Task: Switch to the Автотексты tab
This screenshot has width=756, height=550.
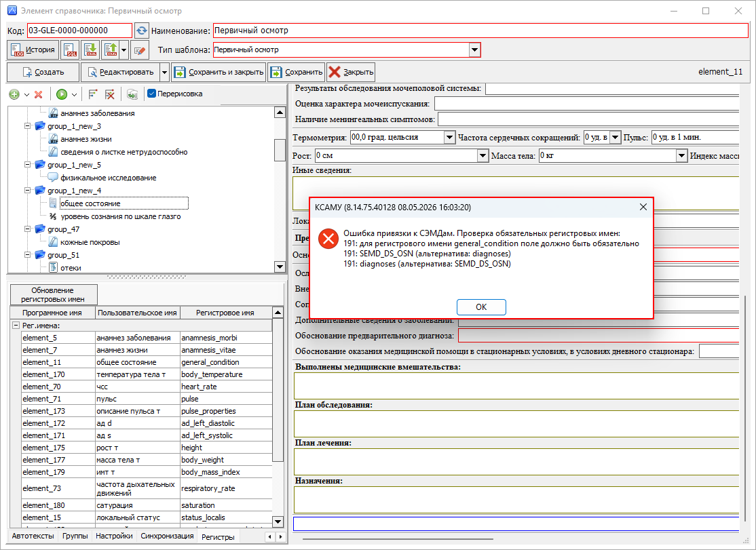Action: [x=33, y=536]
